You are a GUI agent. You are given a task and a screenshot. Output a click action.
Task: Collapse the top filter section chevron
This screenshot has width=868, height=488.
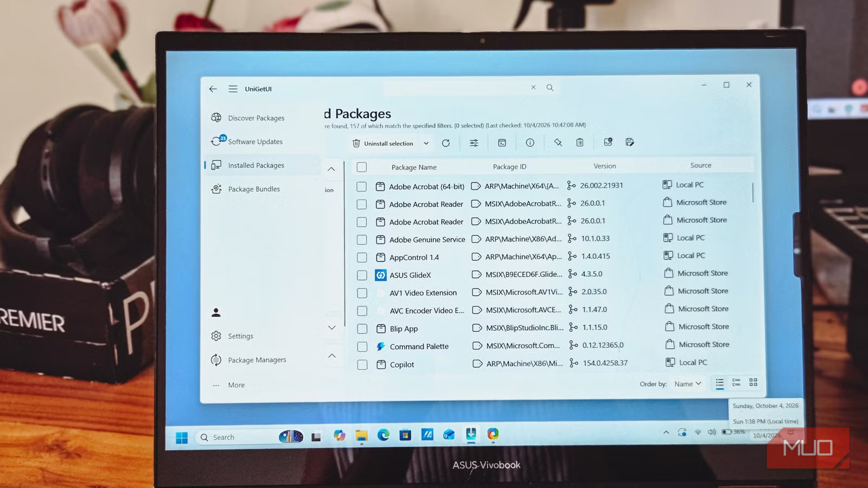(x=331, y=169)
